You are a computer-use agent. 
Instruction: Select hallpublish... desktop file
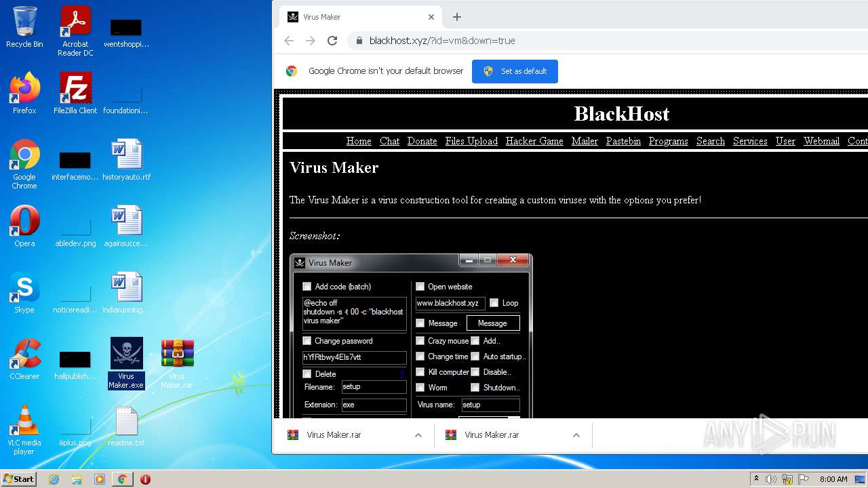tap(75, 363)
